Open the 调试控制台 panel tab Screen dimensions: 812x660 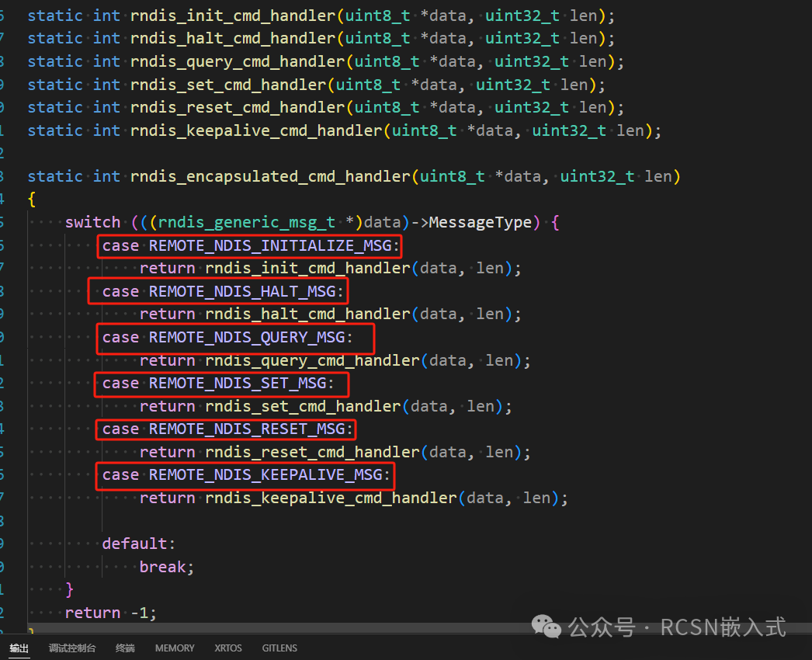tap(72, 648)
